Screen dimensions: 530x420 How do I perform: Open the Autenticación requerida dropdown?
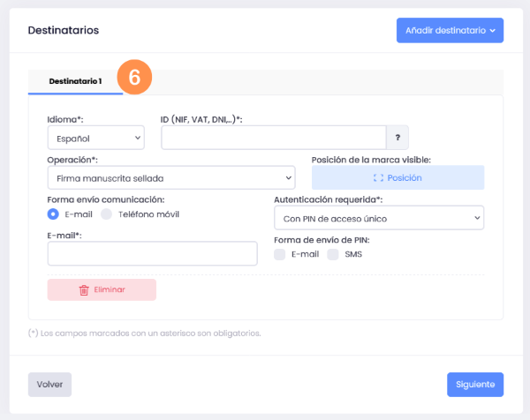click(379, 218)
